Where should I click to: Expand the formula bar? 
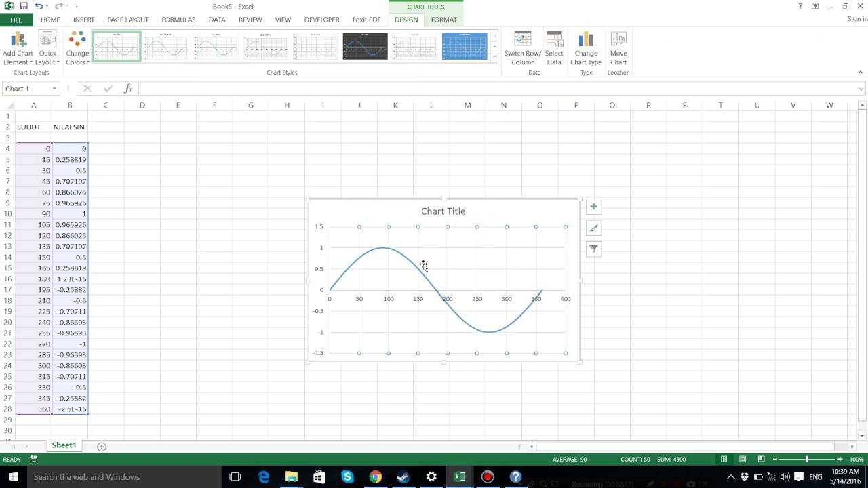coord(862,88)
